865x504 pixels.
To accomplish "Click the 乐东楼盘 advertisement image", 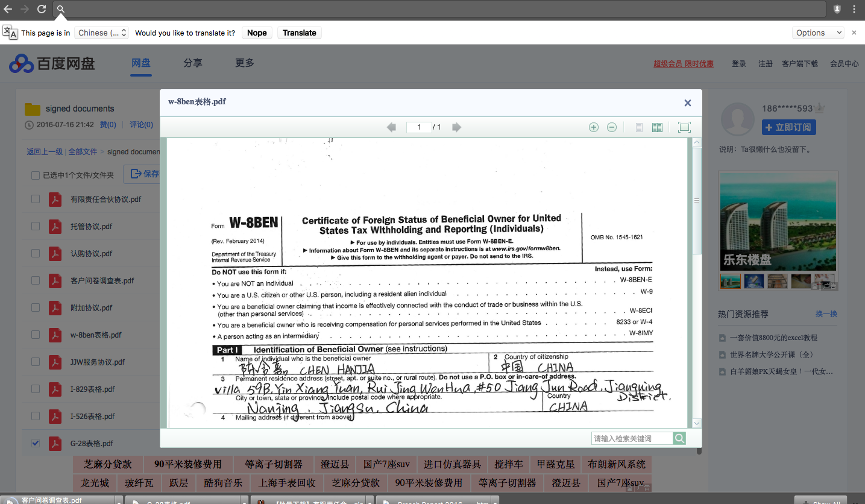I will point(778,222).
